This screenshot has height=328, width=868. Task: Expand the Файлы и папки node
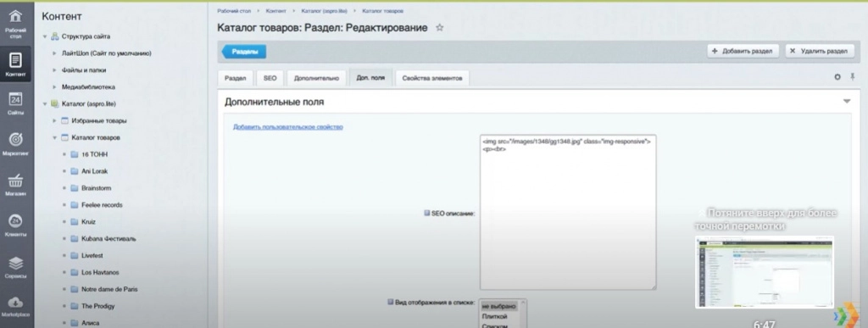pos(55,70)
